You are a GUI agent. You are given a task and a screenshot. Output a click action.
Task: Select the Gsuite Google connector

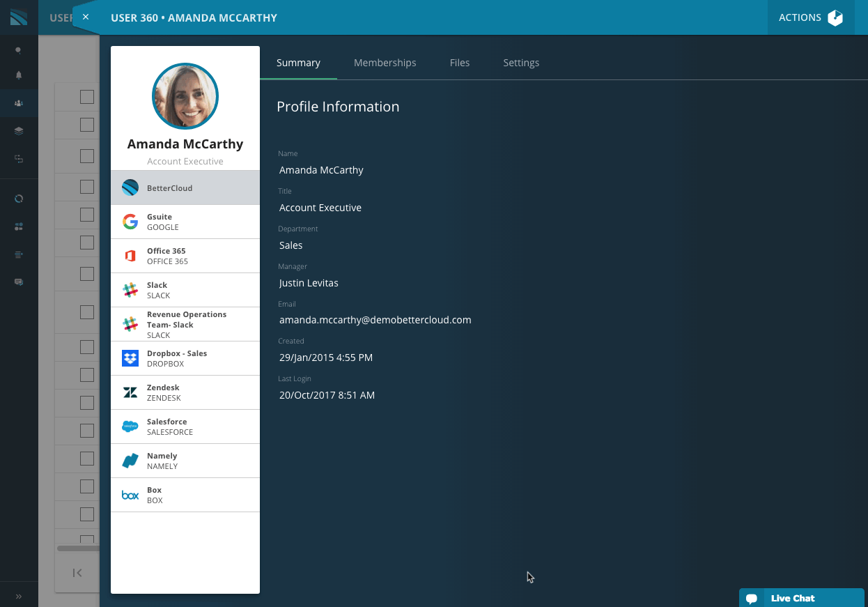(185, 222)
